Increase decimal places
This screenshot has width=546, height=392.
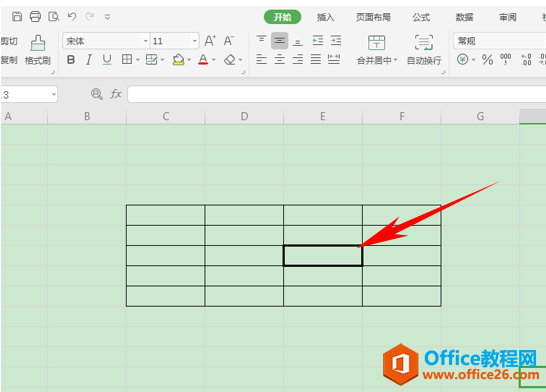(x=526, y=60)
